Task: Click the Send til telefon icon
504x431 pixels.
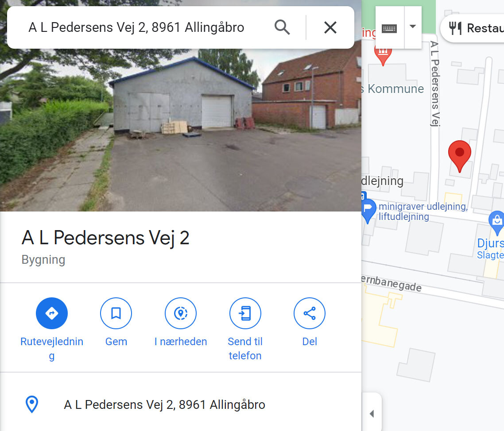Action: (x=245, y=313)
